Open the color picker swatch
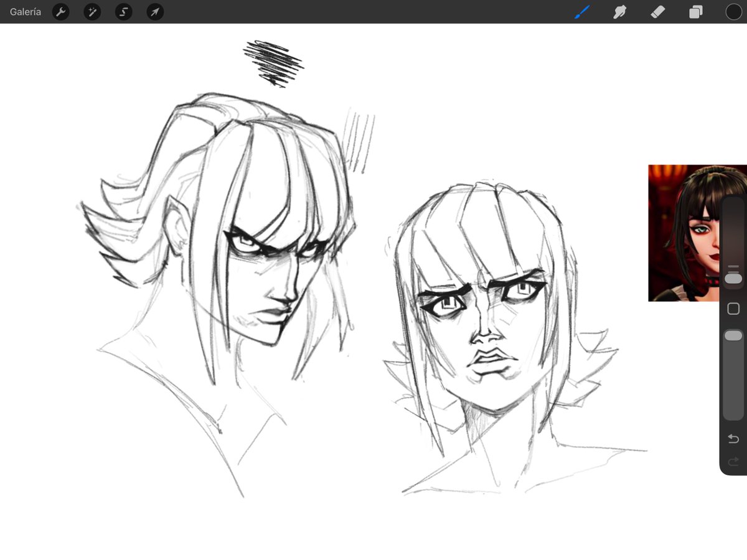 pyautogui.click(x=734, y=12)
